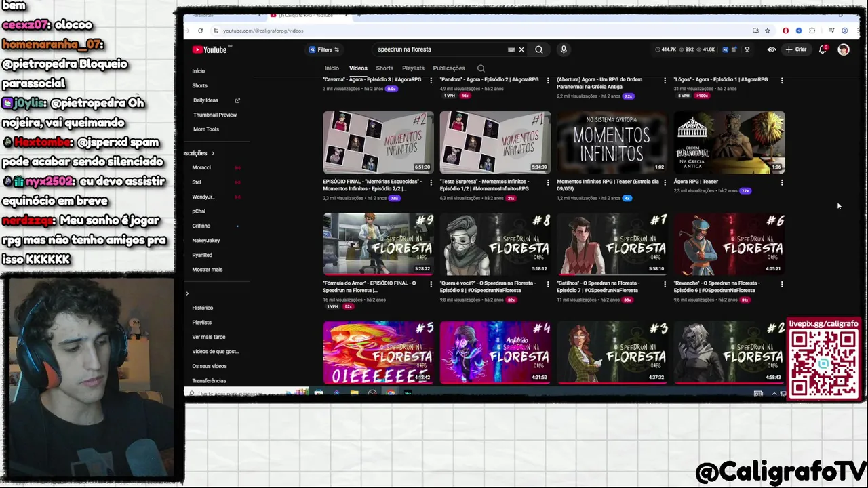Toggle the eye icon in the YouTube header
868x488 pixels.
[x=772, y=49]
